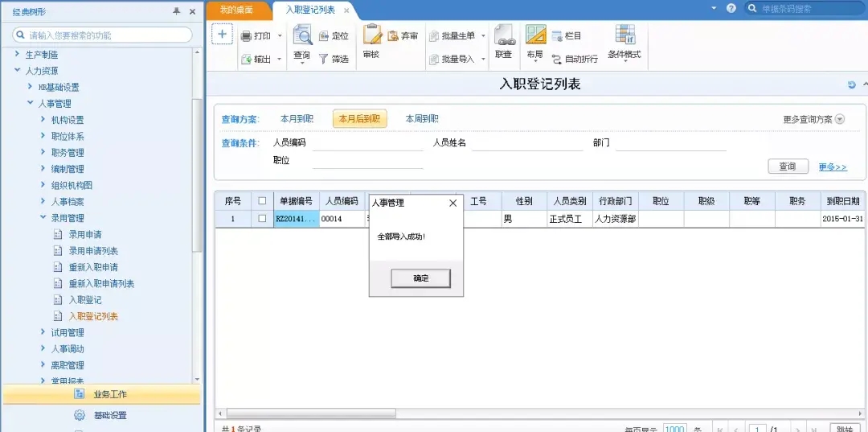Click the 条件格式 icon
Screen dimensions: 868x432
tap(625, 35)
